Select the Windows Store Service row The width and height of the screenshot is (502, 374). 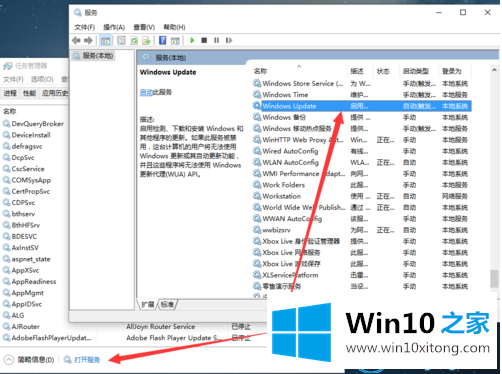[362, 83]
